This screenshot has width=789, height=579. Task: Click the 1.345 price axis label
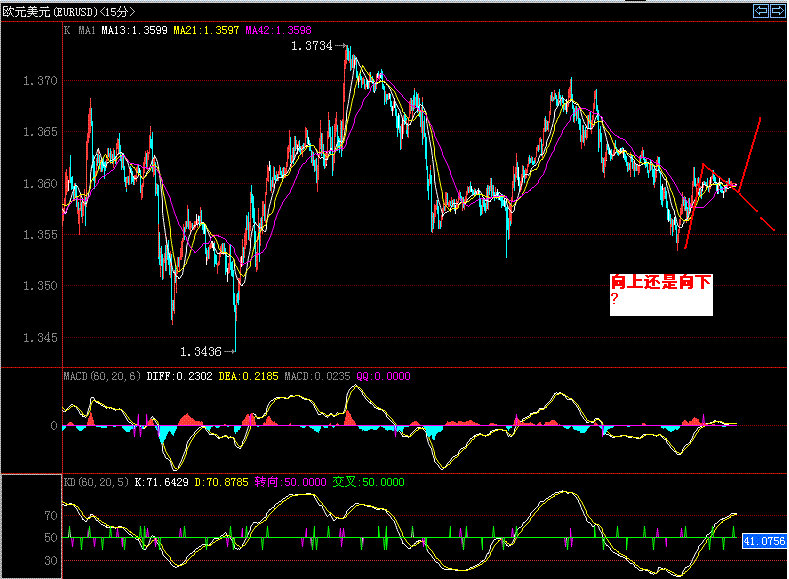click(40, 338)
